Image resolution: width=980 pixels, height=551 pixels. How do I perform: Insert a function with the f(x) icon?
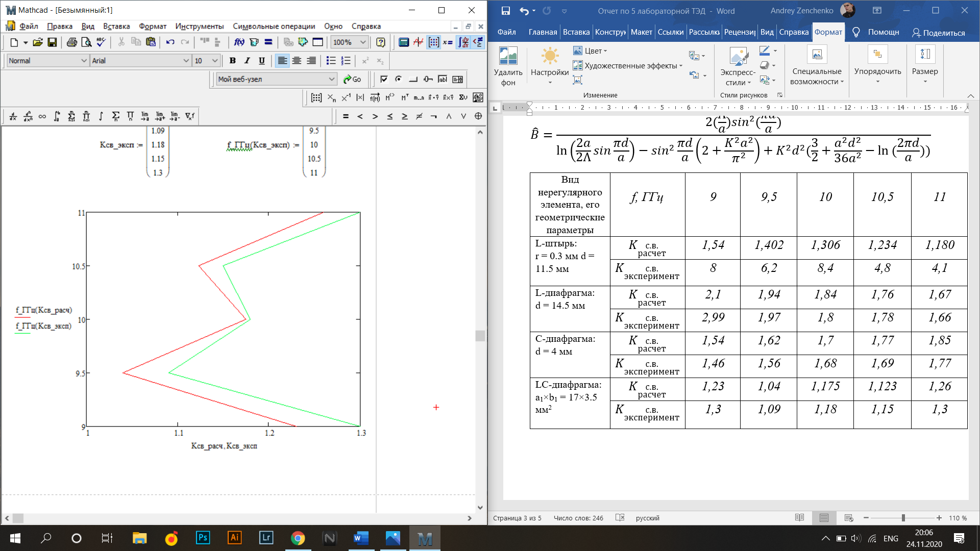[x=239, y=42]
